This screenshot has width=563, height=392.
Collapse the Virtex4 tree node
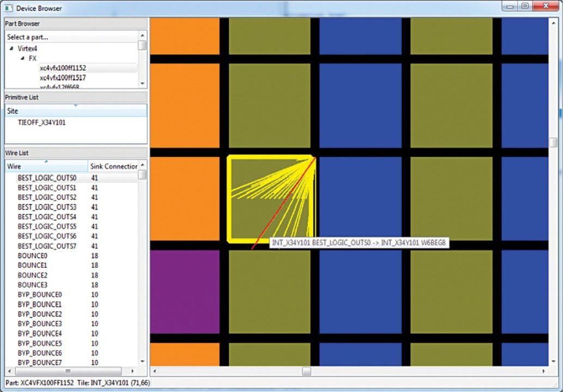click(x=12, y=49)
